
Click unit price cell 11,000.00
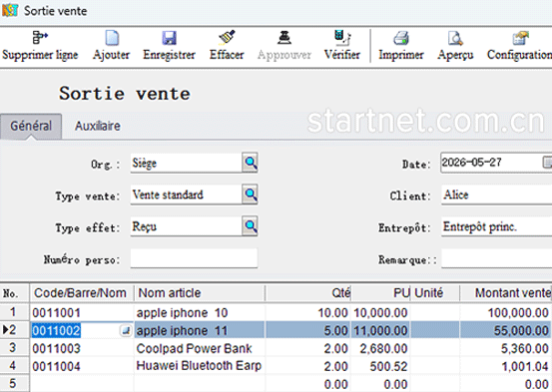[381, 330]
